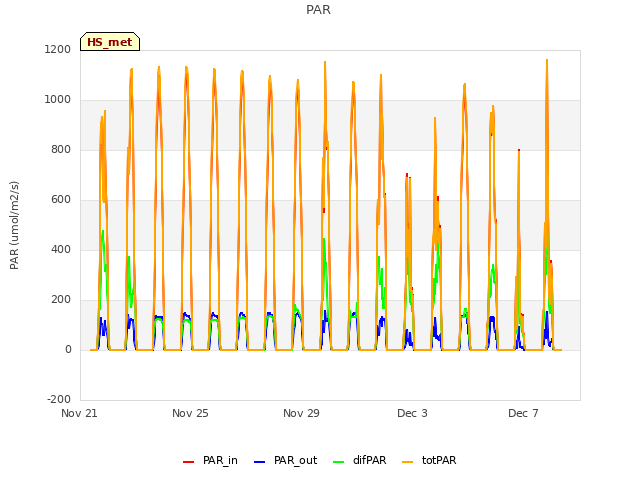Click the difPAR legend label
Viewport: 640px width, 480px height.
click(x=369, y=460)
